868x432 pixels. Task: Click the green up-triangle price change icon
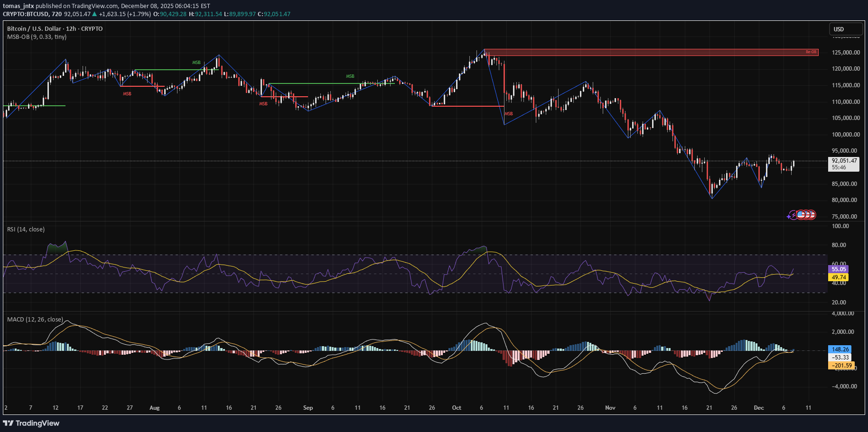point(95,14)
